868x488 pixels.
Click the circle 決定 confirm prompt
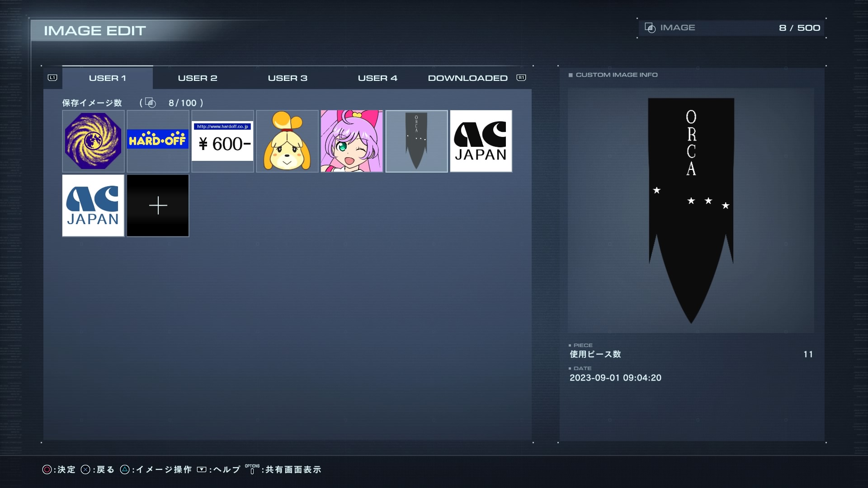tap(59, 469)
